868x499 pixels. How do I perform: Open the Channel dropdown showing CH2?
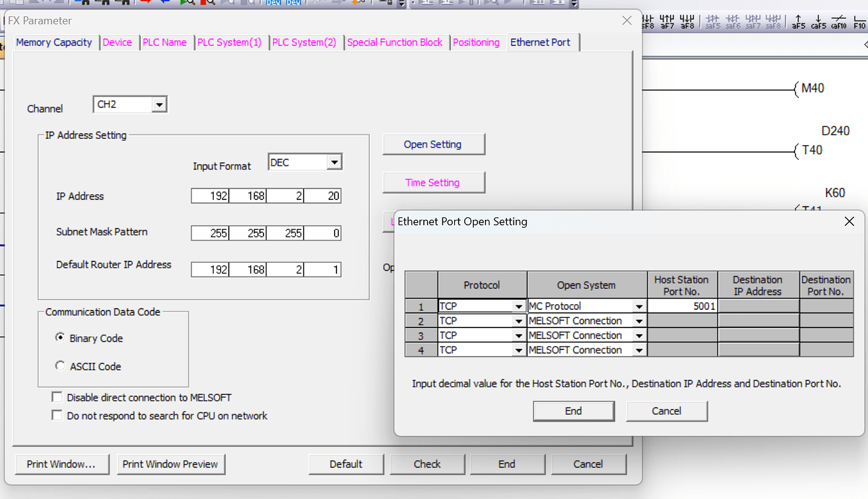click(161, 104)
